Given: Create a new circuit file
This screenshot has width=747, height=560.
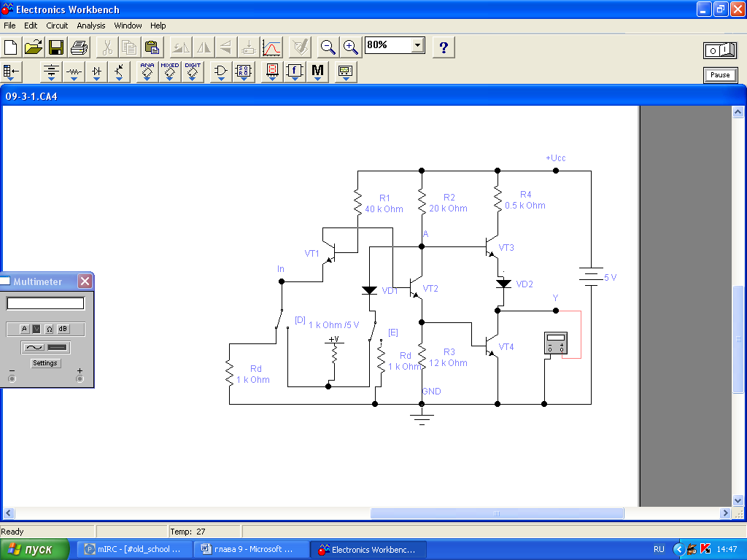Looking at the screenshot, I should 11,47.
